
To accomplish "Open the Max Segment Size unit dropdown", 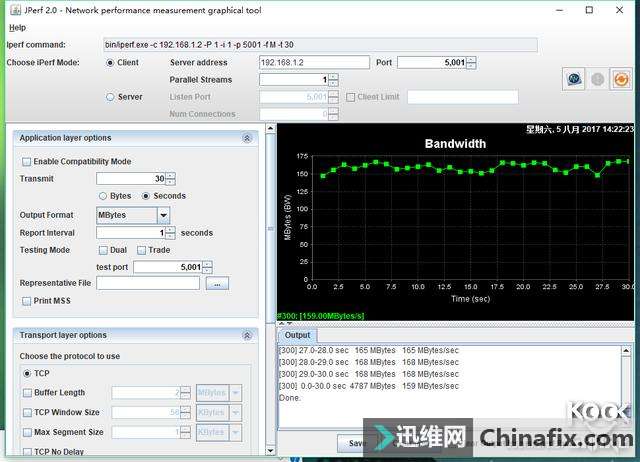I will 236,432.
